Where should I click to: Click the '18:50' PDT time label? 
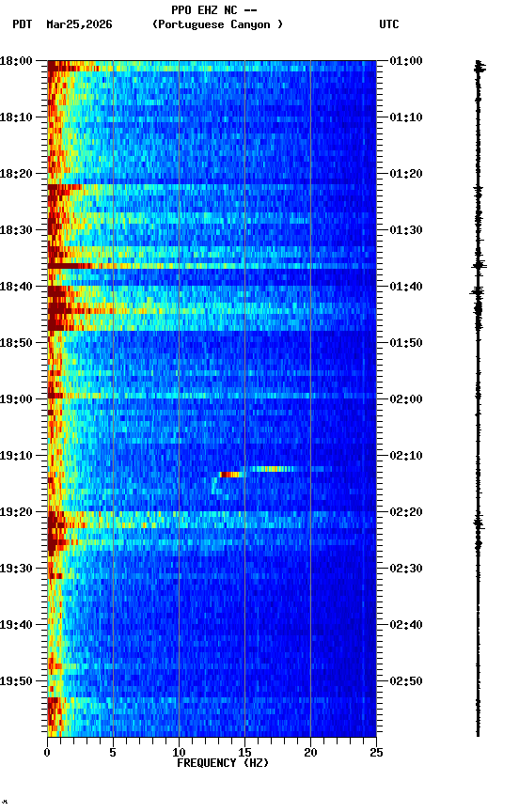click(16, 343)
